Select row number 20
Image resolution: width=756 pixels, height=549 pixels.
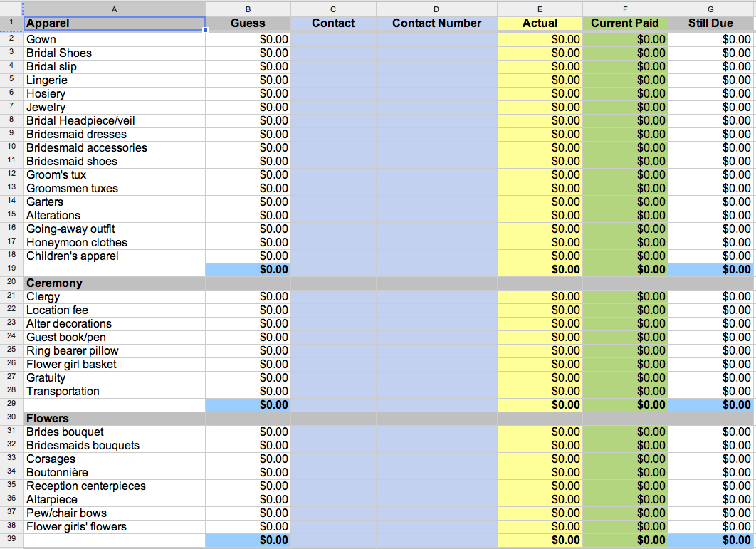click(11, 283)
